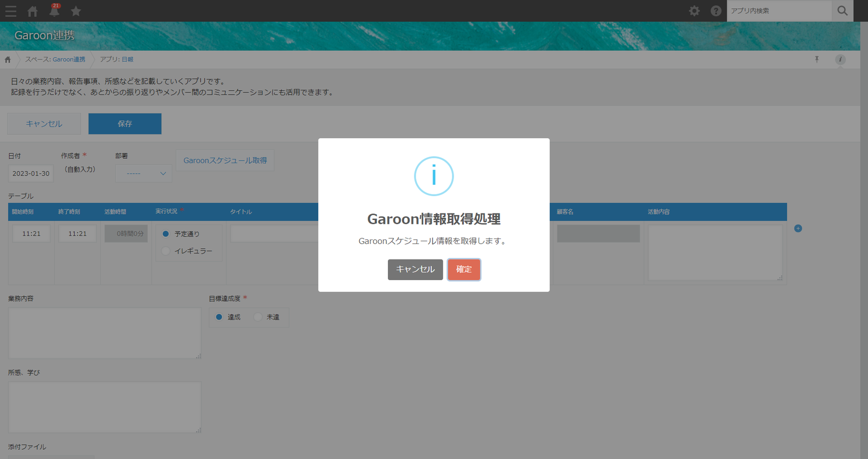
Task: Click the 開始時刻 column header
Action: click(x=23, y=212)
